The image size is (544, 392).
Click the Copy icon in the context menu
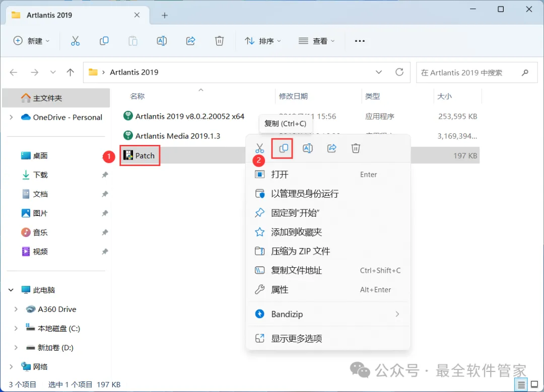(284, 148)
